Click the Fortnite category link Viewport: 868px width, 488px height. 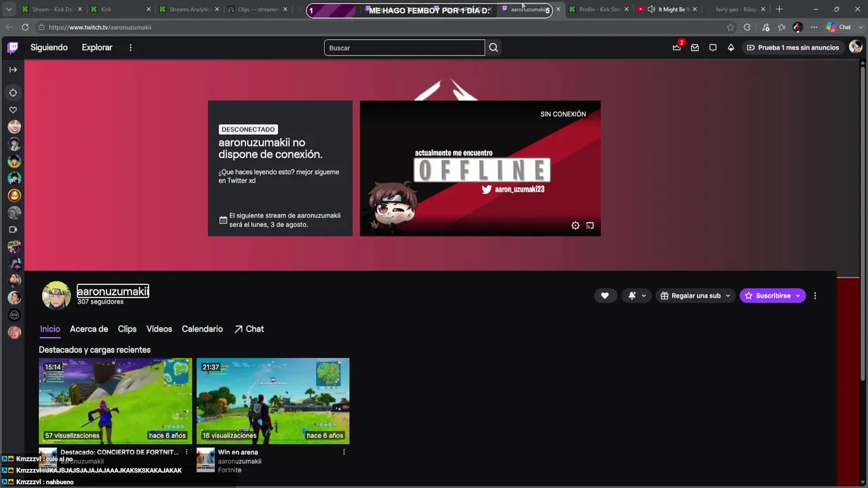229,470
